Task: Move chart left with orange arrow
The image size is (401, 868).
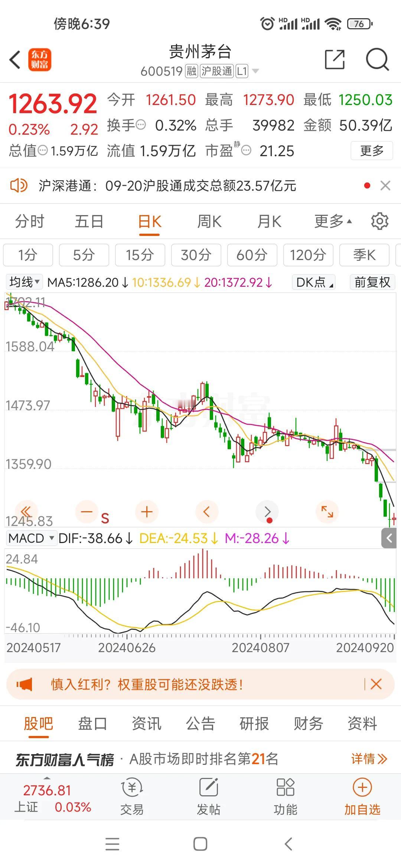Action: click(207, 512)
